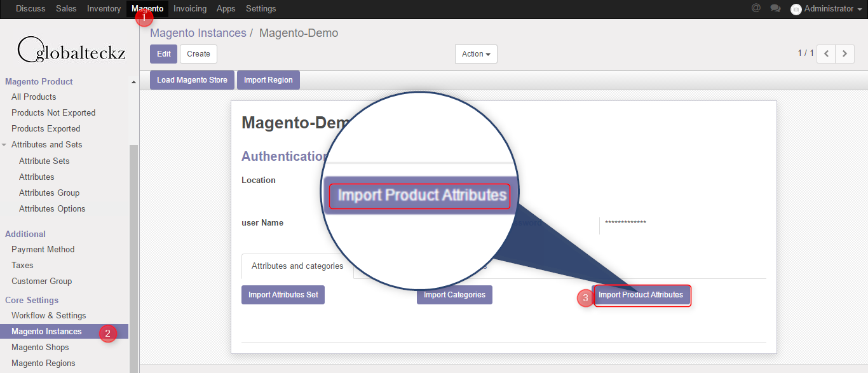This screenshot has height=373, width=868.
Task: Click the Core Settings section header
Action: (x=32, y=301)
